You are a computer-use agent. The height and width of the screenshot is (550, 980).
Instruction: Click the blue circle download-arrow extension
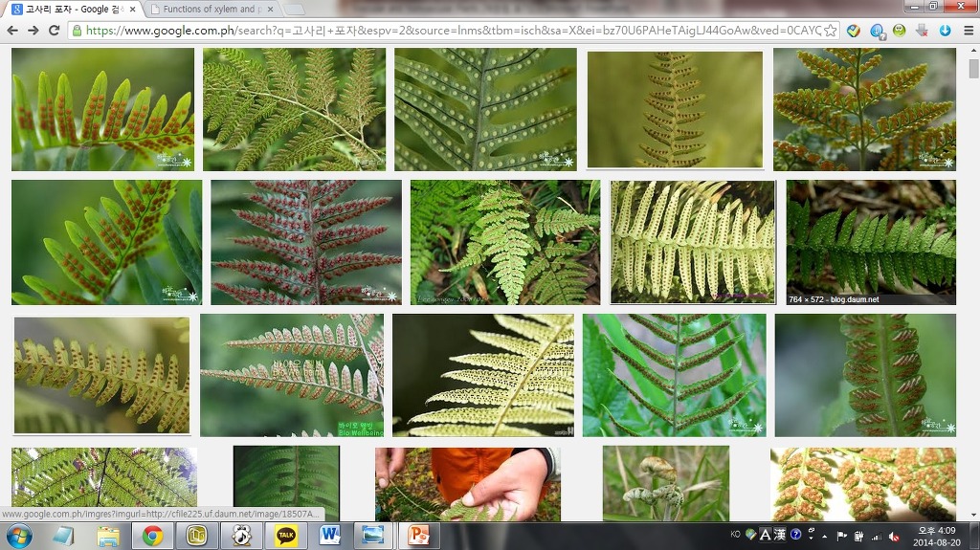pyautogui.click(x=945, y=30)
